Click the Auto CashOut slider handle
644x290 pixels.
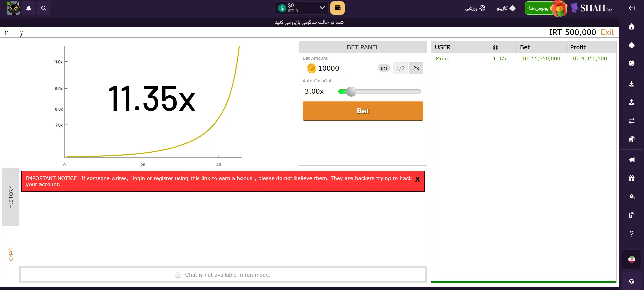(351, 91)
